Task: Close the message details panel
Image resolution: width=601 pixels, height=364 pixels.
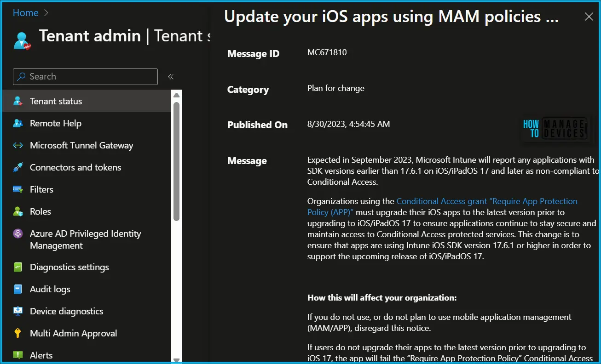Action: pyautogui.click(x=589, y=17)
